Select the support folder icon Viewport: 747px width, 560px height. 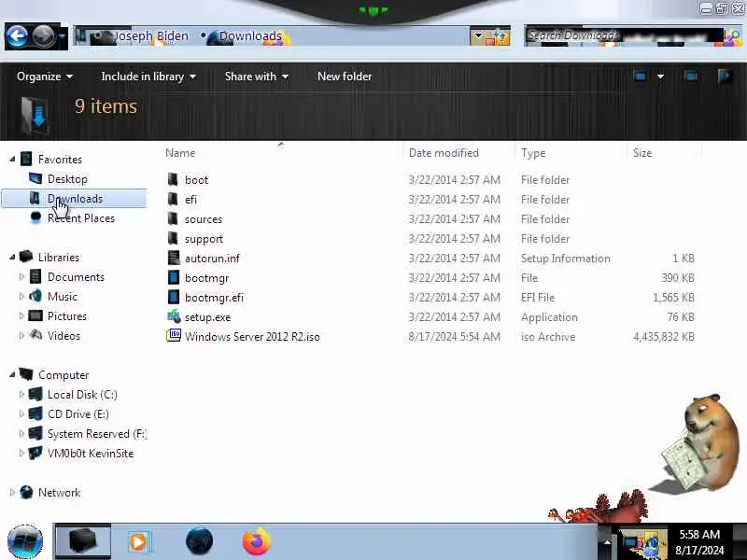(173, 238)
